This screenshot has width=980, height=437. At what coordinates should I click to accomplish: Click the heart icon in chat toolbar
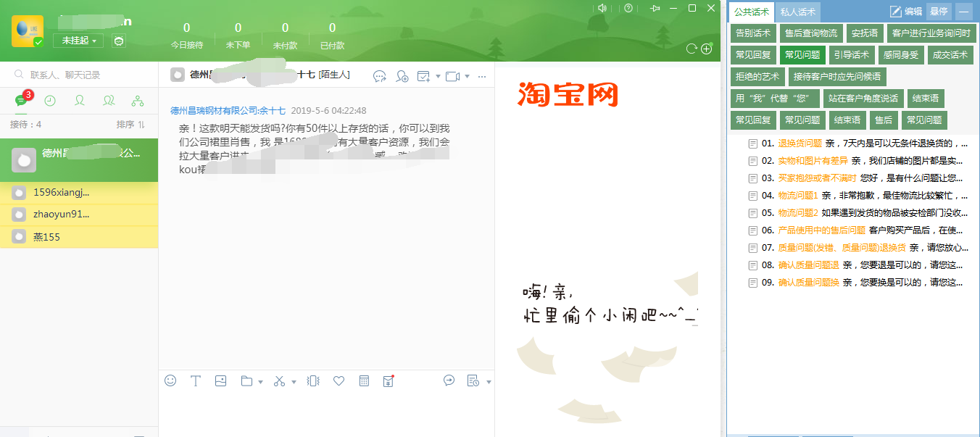(x=339, y=380)
